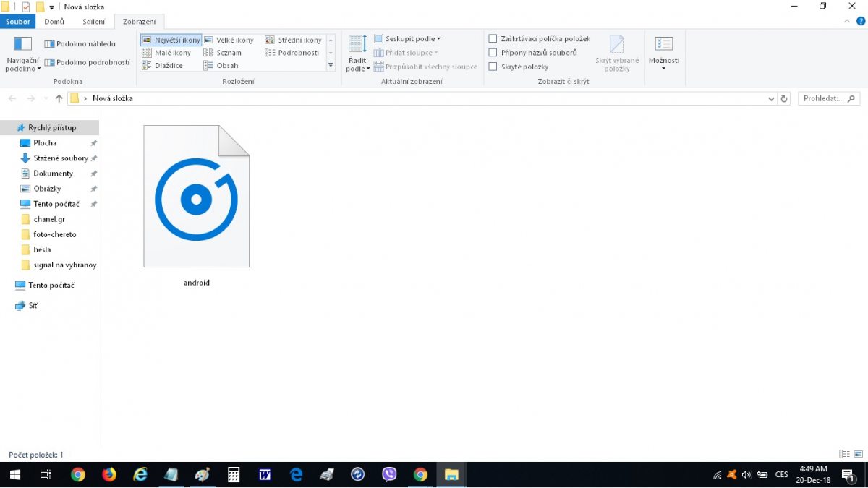Click the Properties quick access icon

[x=26, y=7]
